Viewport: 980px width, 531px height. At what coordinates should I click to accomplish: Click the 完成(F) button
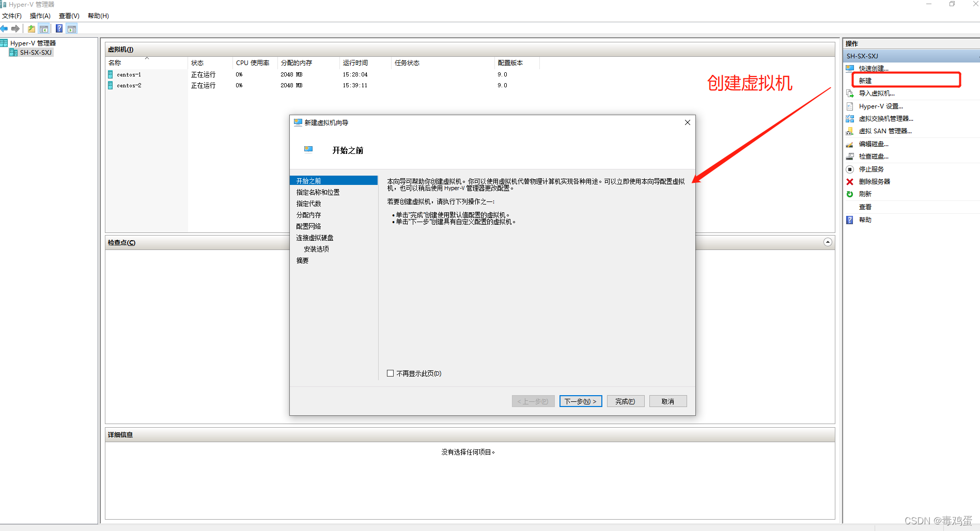point(626,401)
